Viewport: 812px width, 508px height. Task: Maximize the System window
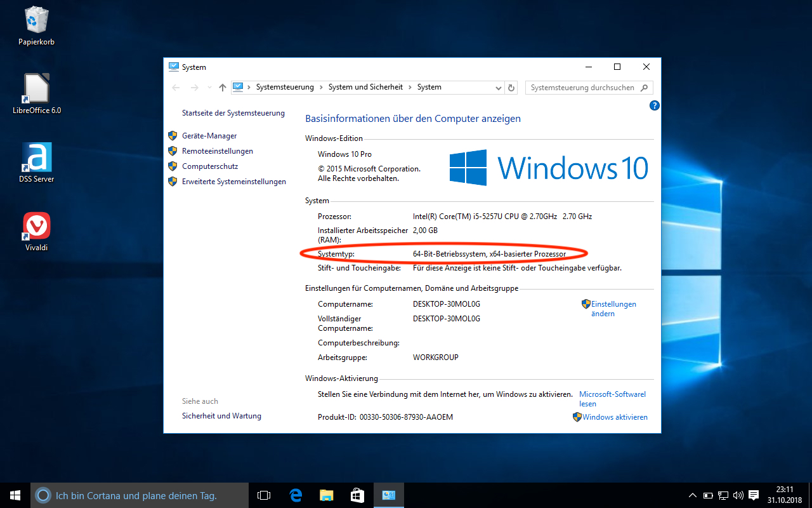(x=617, y=67)
